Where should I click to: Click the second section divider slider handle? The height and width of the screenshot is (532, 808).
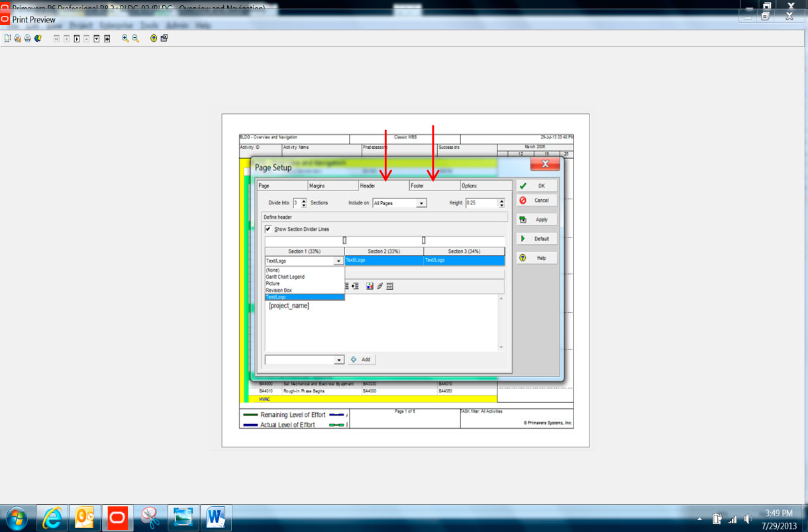coord(424,240)
